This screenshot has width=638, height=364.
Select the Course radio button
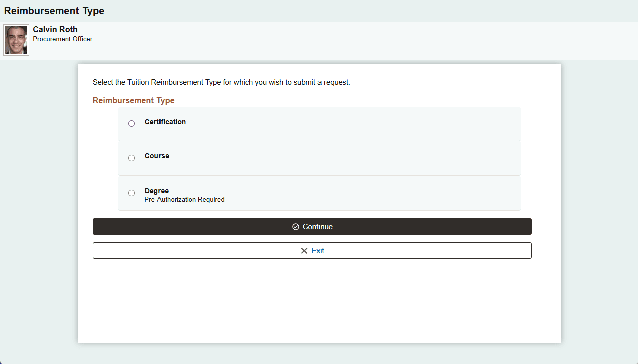(131, 158)
